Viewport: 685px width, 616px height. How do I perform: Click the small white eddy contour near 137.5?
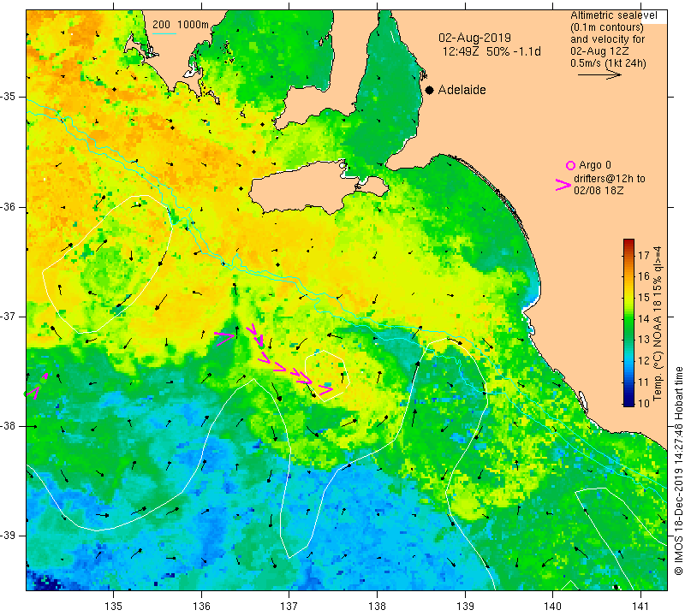tap(327, 376)
